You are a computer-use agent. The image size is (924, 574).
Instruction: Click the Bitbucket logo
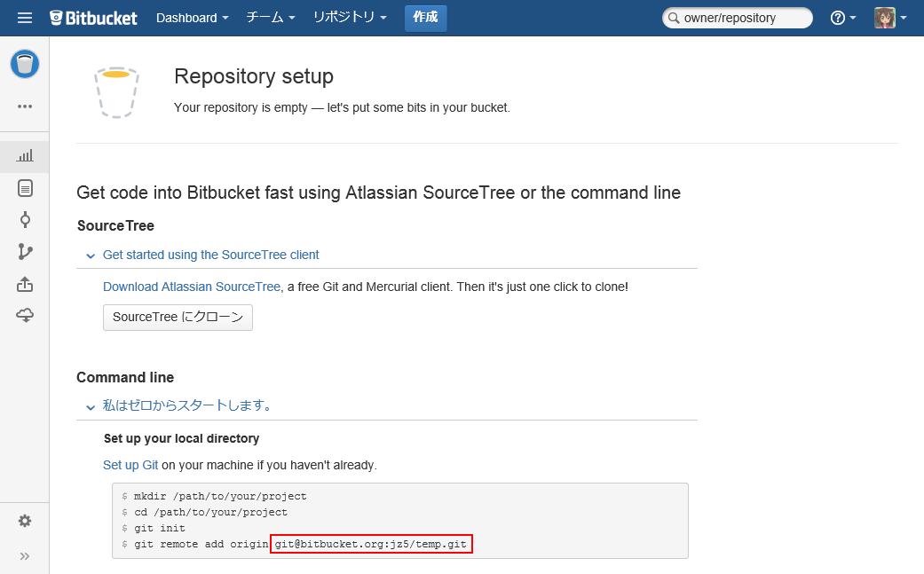[93, 18]
